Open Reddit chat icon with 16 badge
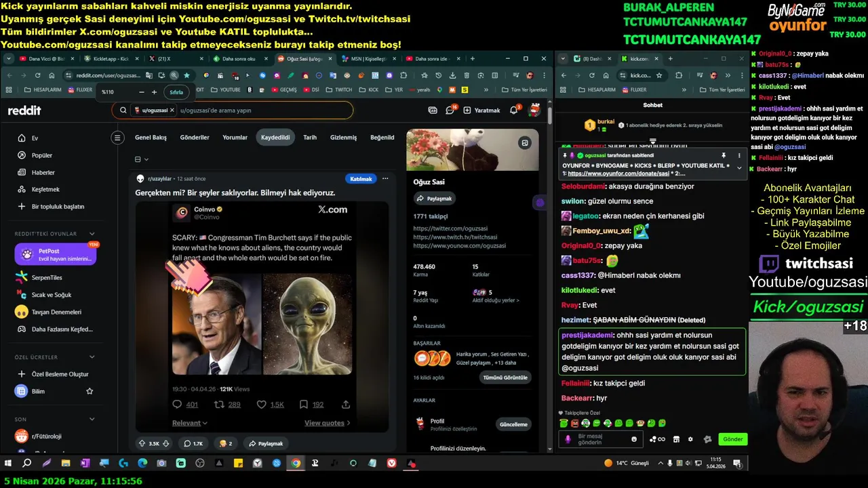This screenshot has height=488, width=868. click(450, 110)
